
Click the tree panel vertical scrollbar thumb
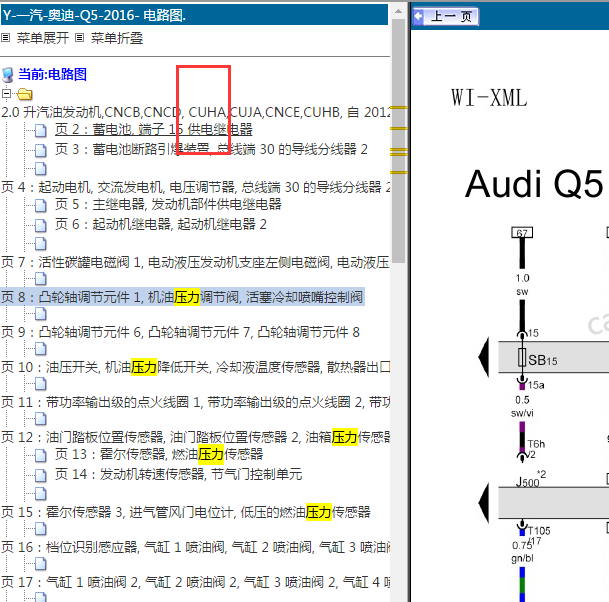tap(398, 141)
